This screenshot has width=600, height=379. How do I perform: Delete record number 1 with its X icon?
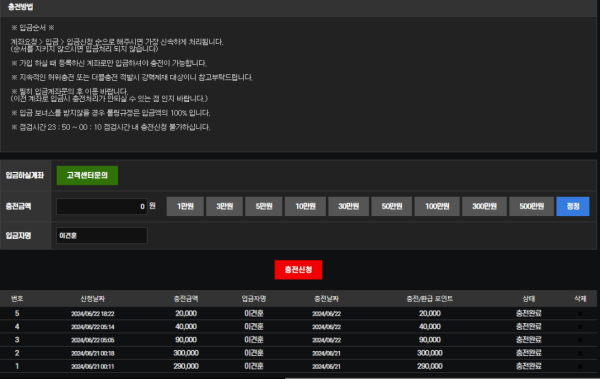(580, 366)
